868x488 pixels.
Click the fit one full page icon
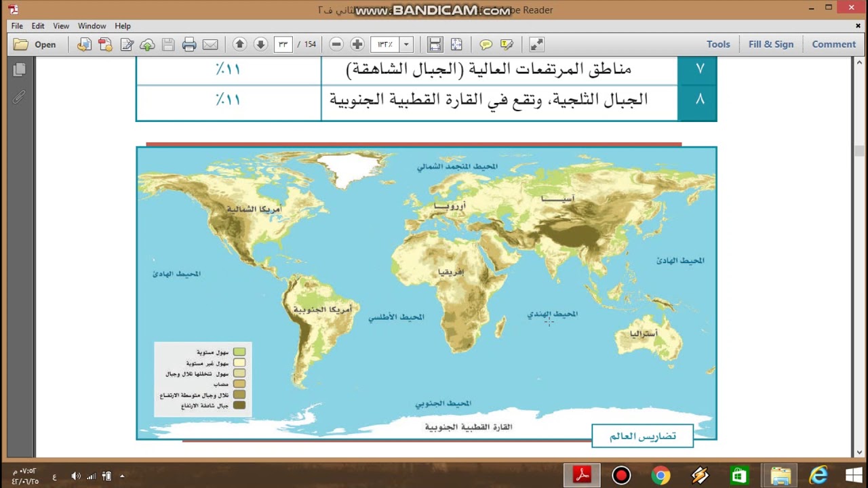tap(456, 45)
